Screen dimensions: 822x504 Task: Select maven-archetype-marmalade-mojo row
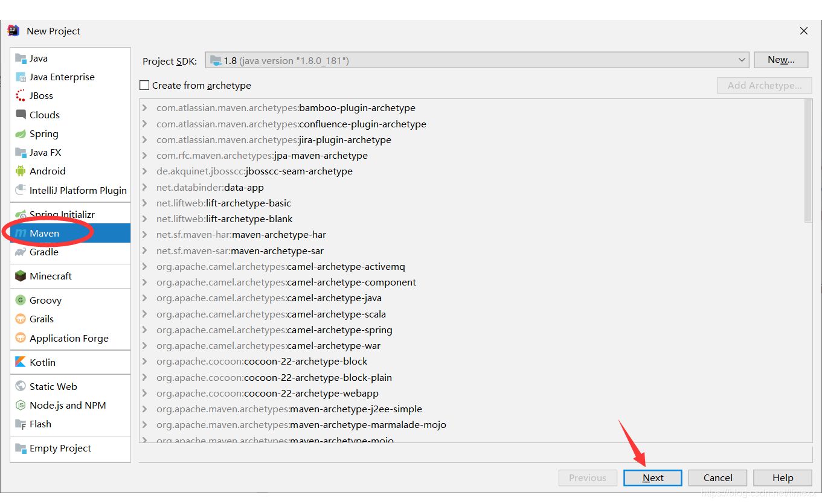coord(472,425)
